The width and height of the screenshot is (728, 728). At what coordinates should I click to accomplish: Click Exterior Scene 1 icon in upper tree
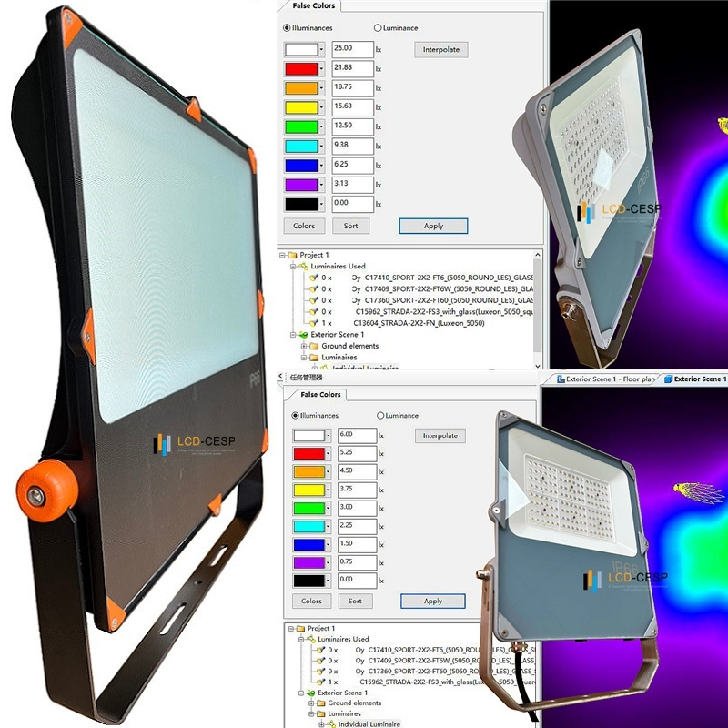pos(303,334)
